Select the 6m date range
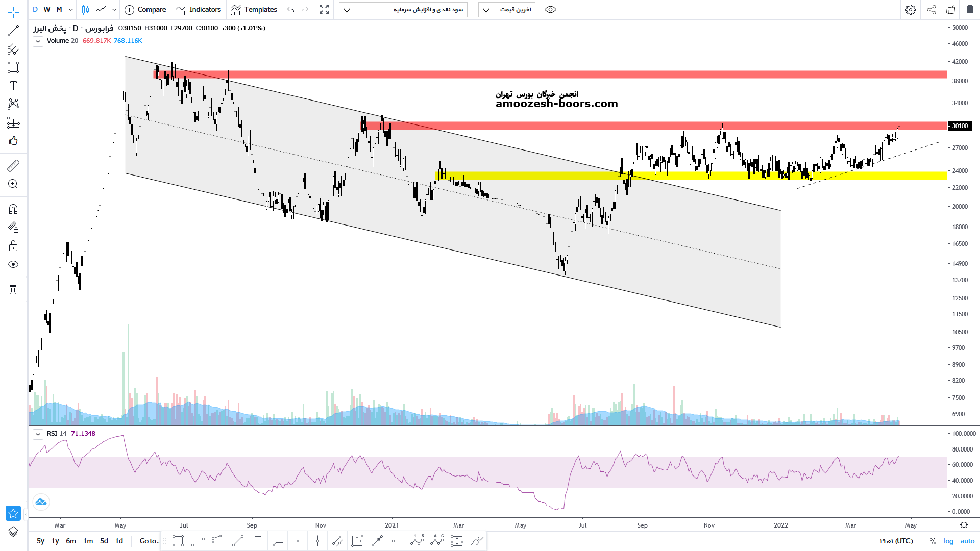 coord(71,541)
